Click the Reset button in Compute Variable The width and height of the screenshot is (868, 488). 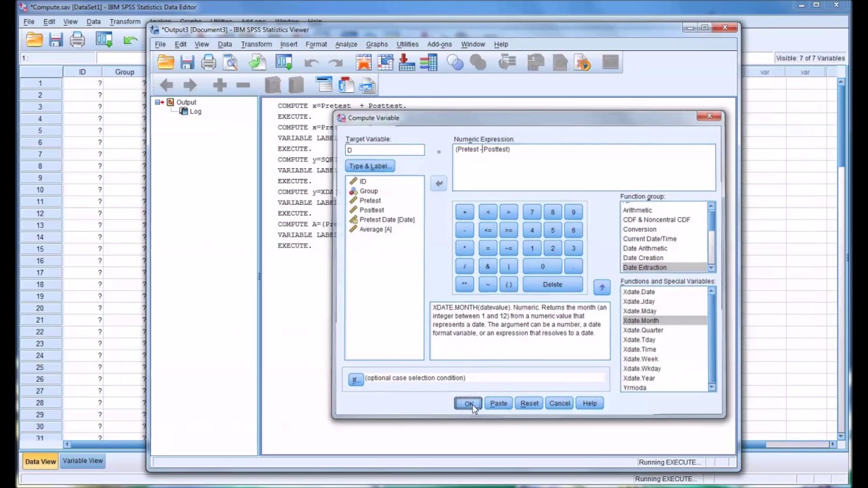pyautogui.click(x=529, y=403)
